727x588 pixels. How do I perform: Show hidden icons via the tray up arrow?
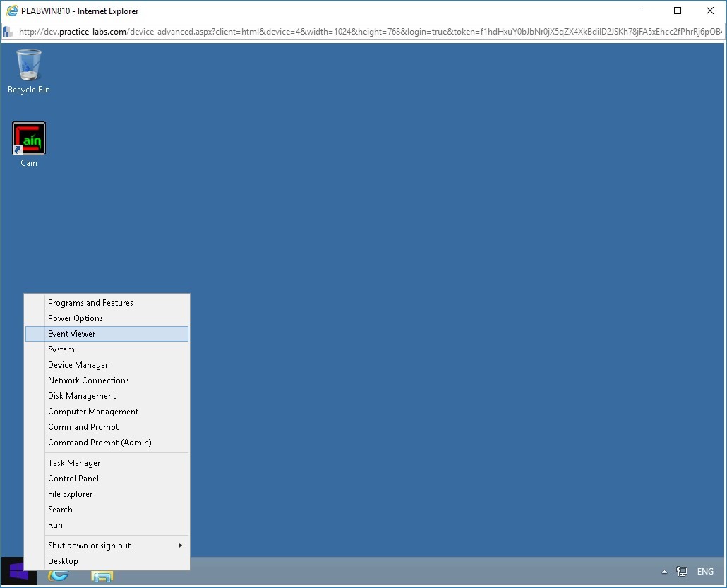tap(663, 572)
